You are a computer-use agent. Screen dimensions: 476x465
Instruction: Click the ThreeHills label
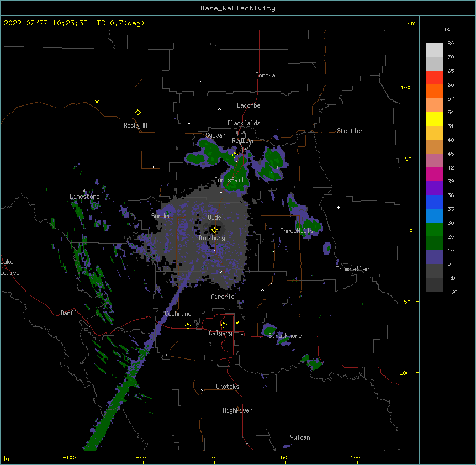click(x=297, y=231)
